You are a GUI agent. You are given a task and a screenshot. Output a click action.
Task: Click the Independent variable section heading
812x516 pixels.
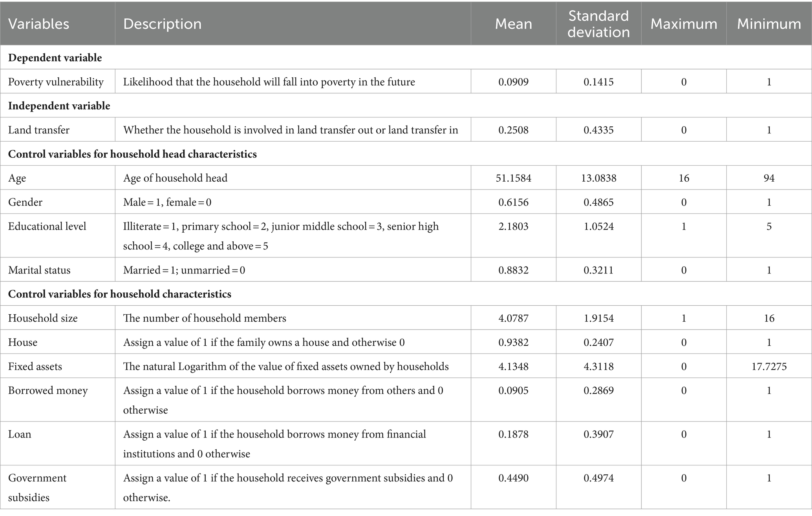(59, 106)
